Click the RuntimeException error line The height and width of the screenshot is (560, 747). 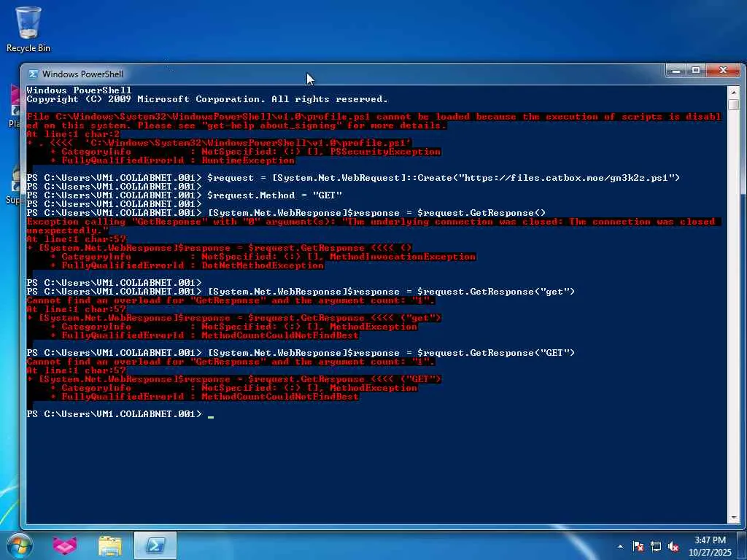[x=172, y=160]
